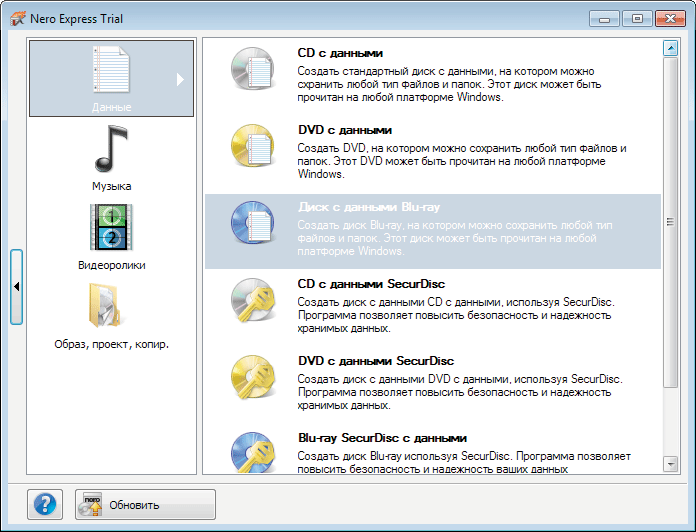The image size is (696, 532).
Task: Select the CD с данными heading
Action: click(340, 53)
